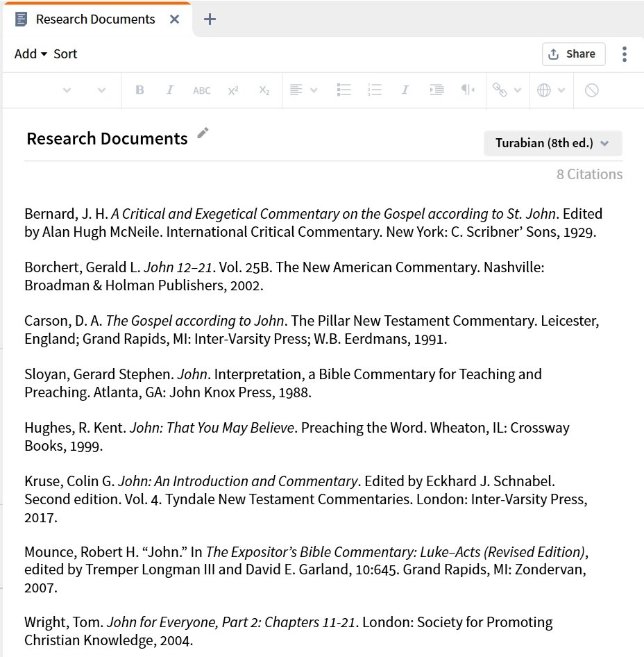Select the Research Documents tab

[95, 19]
